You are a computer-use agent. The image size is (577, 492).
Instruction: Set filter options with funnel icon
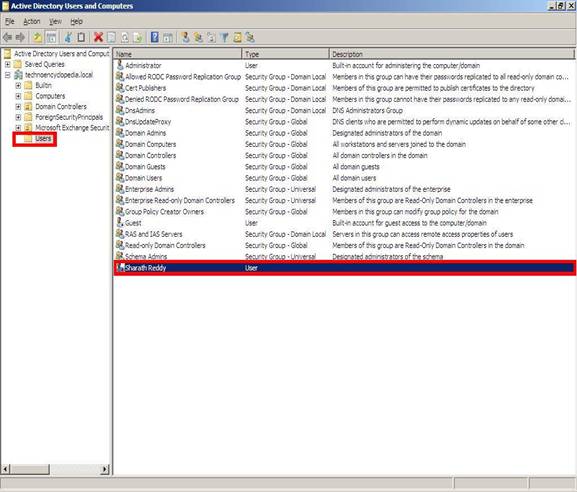pos(224,37)
